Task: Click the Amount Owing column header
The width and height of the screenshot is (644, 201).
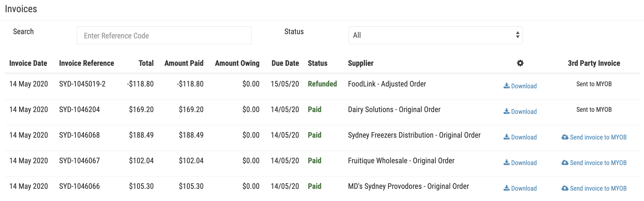Action: pos(237,63)
